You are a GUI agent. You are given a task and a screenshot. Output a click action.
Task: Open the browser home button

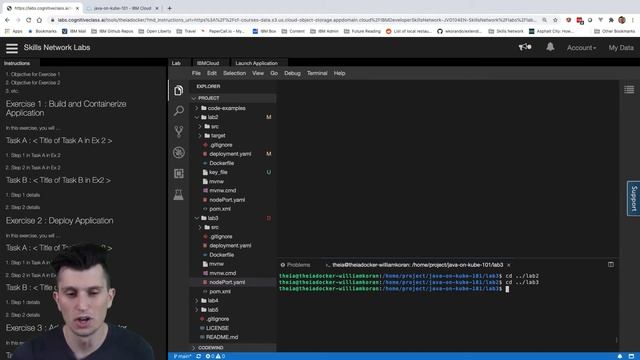(39, 20)
